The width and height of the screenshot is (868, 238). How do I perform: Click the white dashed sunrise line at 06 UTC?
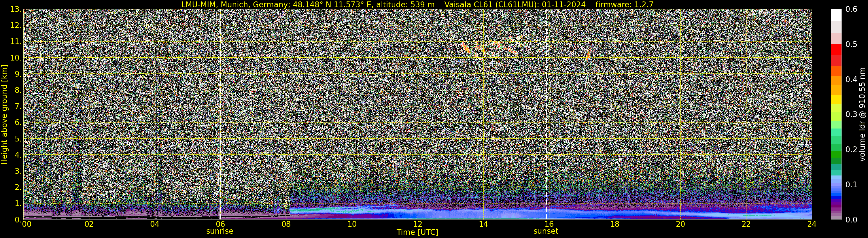[220, 114]
